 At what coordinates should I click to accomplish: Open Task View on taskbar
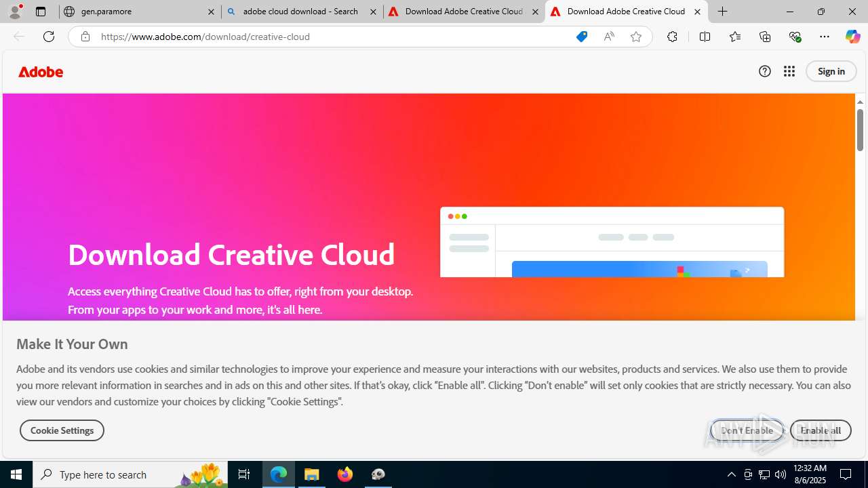(244, 474)
